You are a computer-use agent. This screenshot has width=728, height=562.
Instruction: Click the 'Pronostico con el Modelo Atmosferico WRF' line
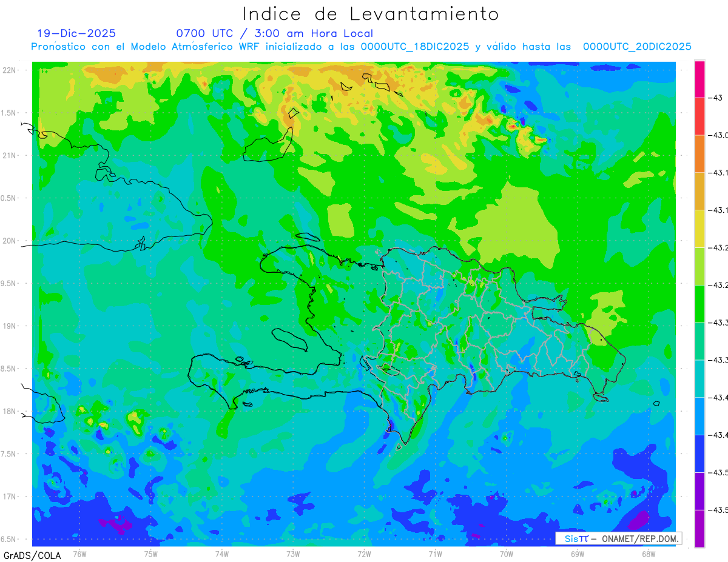tap(362, 47)
